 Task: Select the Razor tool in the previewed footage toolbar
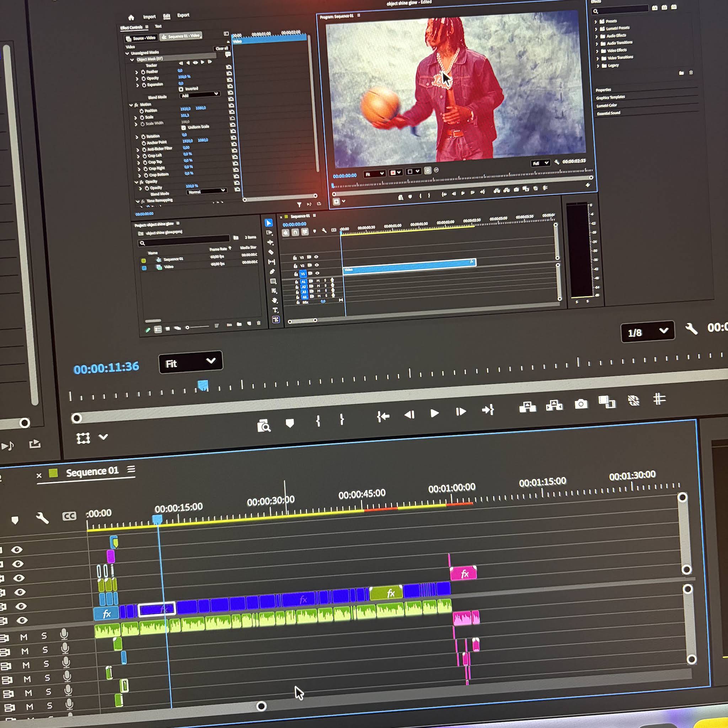[x=271, y=252]
